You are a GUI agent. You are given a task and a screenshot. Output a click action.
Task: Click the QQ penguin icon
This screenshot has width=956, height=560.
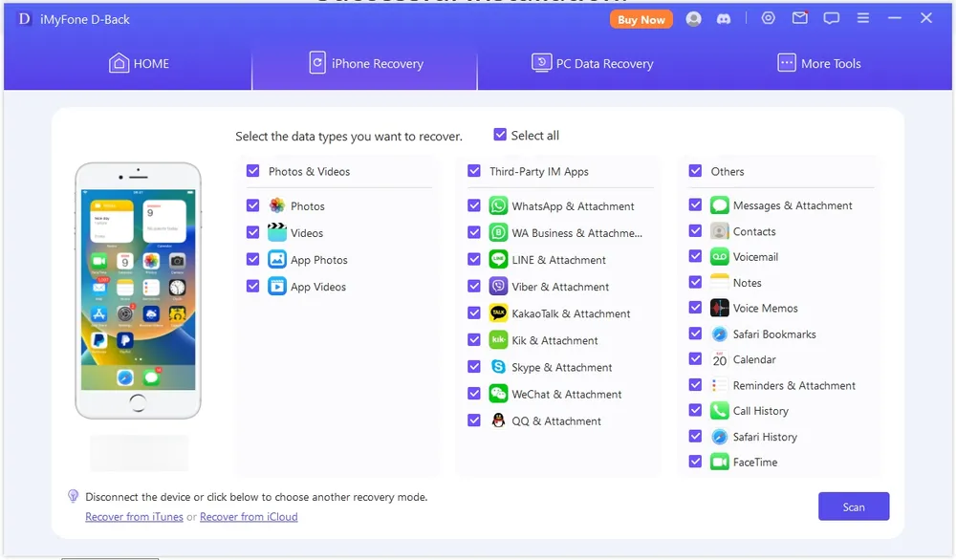[x=498, y=420]
